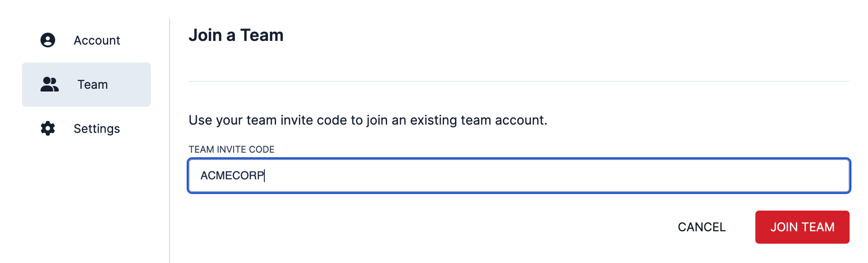Click the horizontal divider under the heading
This screenshot has height=263, width=868.
519,81
